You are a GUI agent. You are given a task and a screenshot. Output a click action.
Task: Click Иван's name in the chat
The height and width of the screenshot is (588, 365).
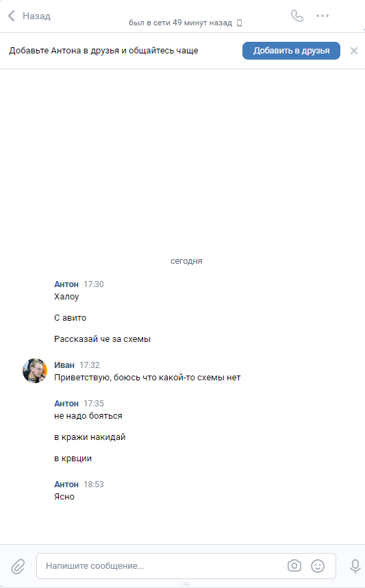[x=64, y=365]
